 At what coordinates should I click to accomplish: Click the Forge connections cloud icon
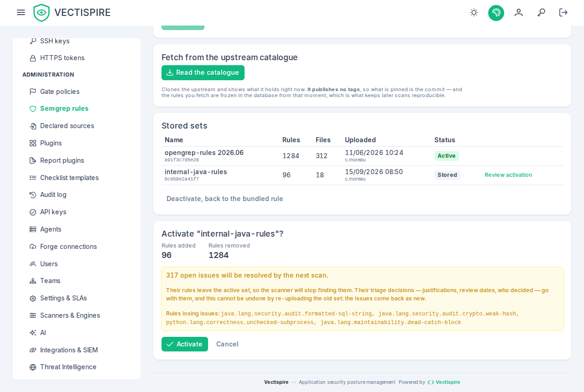point(33,247)
